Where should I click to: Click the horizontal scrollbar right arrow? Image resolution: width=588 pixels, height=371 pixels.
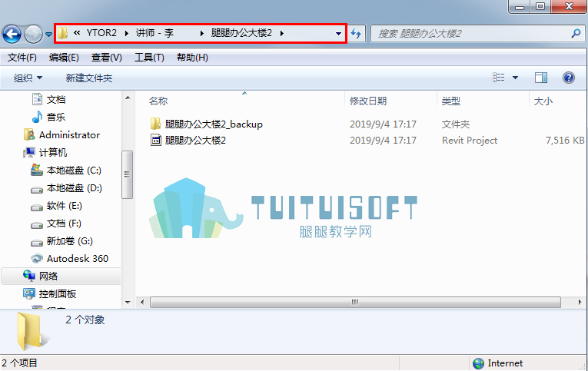click(x=580, y=302)
